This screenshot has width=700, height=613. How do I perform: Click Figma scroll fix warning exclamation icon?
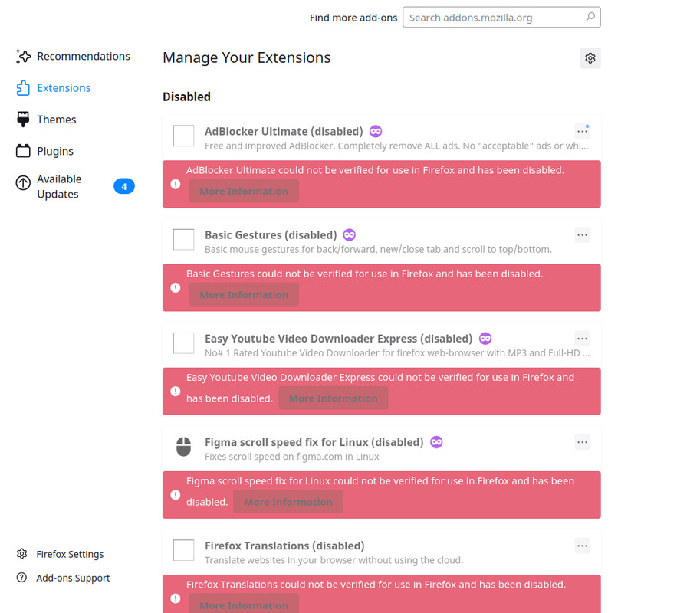click(x=176, y=495)
